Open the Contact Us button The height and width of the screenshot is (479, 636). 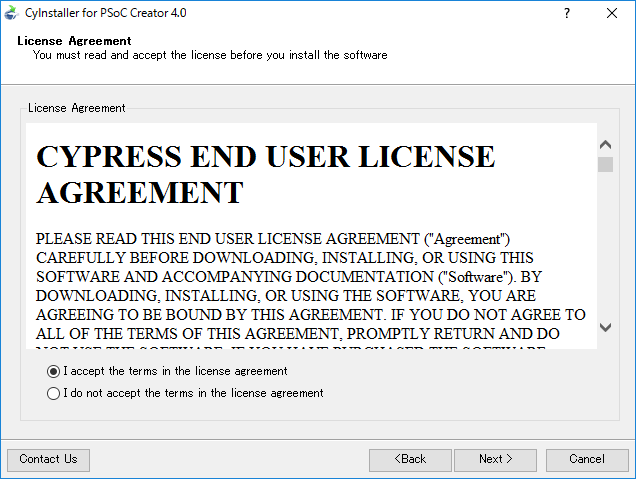48,460
